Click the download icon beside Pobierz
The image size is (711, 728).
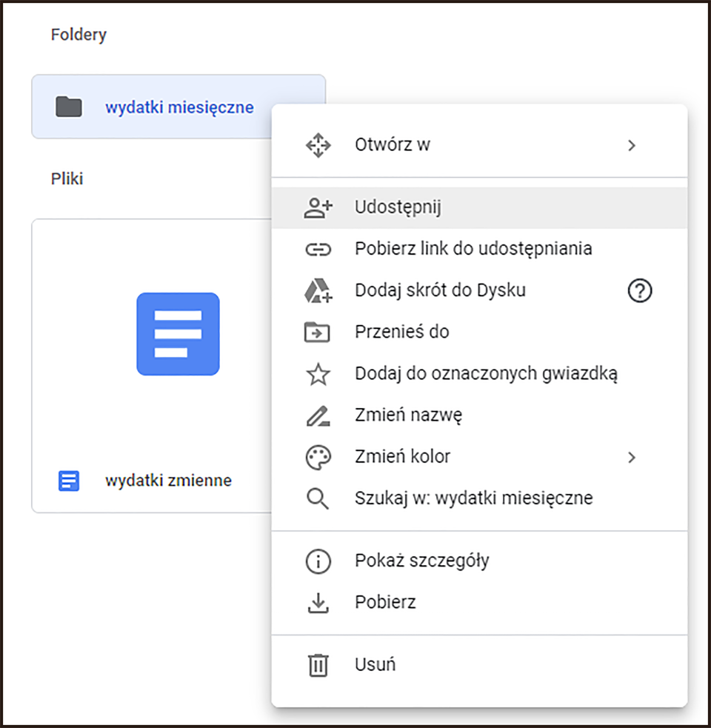[318, 602]
